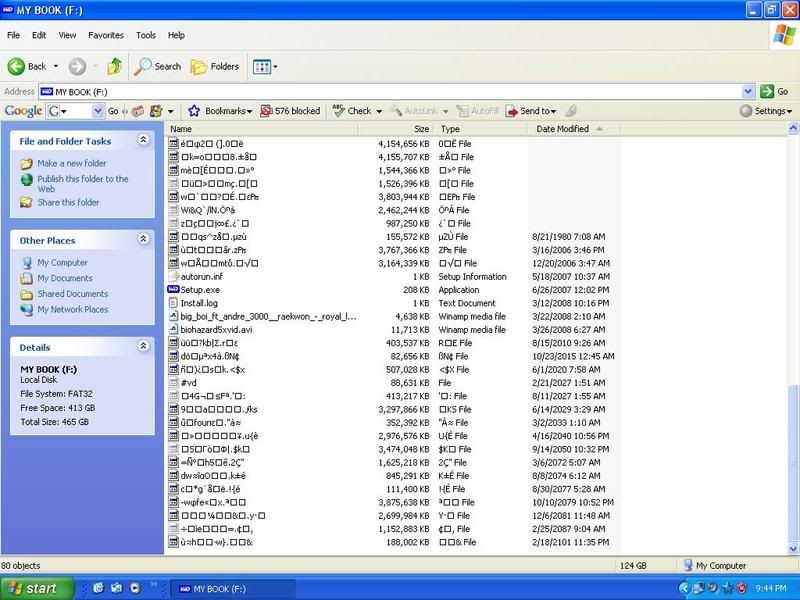Open the Windows Start menu
800x600 pixels.
point(36,588)
